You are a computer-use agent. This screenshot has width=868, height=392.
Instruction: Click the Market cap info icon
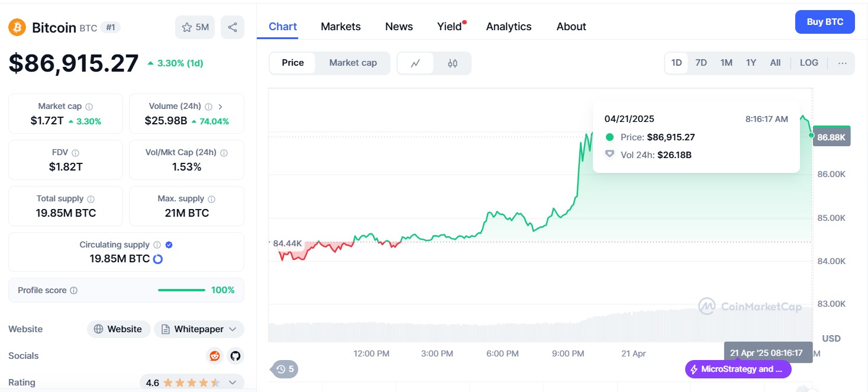(89, 107)
